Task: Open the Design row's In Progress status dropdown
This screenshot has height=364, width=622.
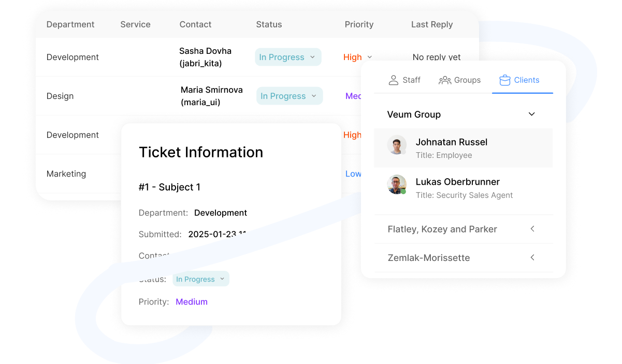Action: (290, 96)
